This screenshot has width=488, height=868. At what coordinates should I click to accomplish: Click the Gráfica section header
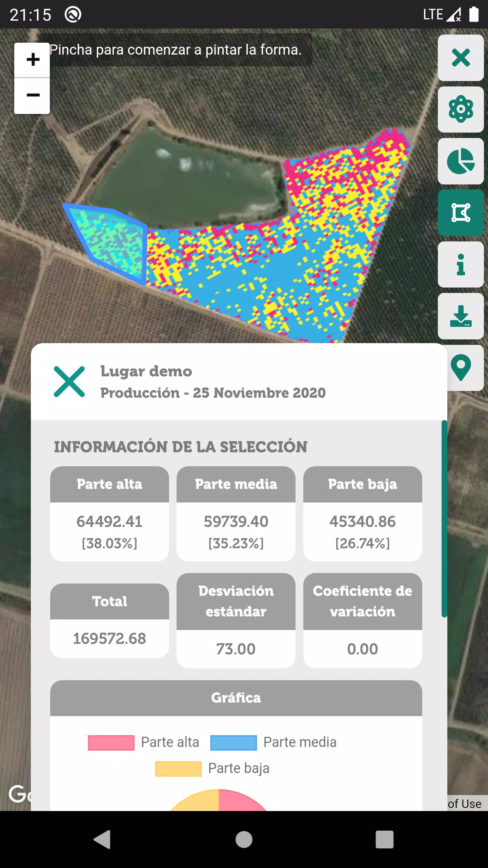coord(236,698)
